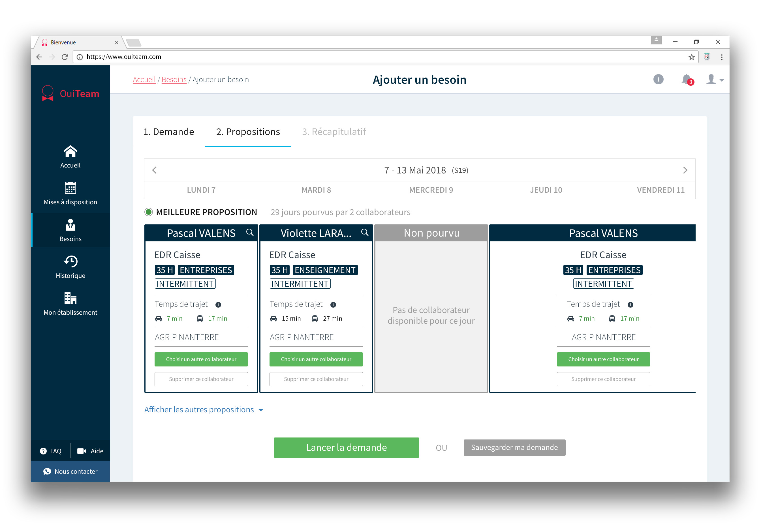Open the FAQ help icon
The image size is (761, 532).
(x=43, y=451)
